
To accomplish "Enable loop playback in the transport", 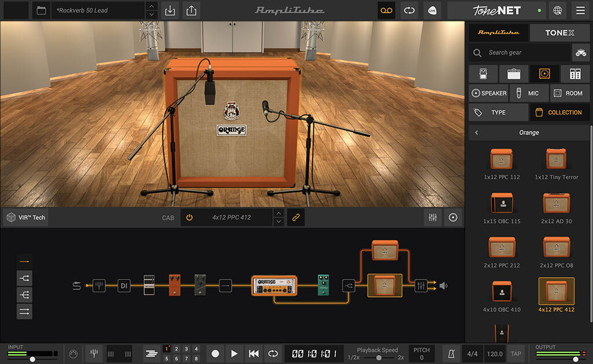I will [x=272, y=353].
